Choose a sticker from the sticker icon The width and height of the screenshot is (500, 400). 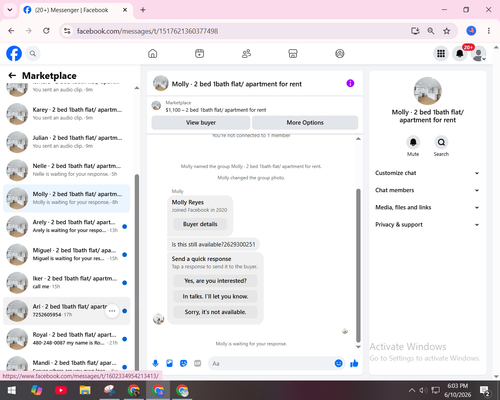click(183, 363)
